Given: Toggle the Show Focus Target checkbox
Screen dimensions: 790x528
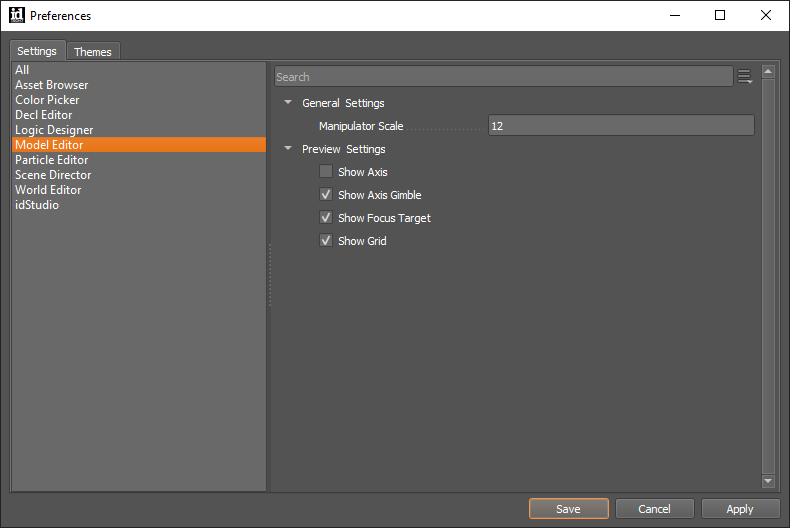Looking at the screenshot, I should point(326,218).
